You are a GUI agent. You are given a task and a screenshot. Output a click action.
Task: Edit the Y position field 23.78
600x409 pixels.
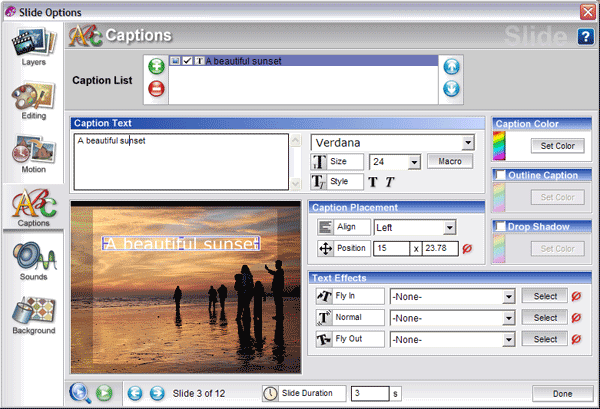(x=440, y=248)
